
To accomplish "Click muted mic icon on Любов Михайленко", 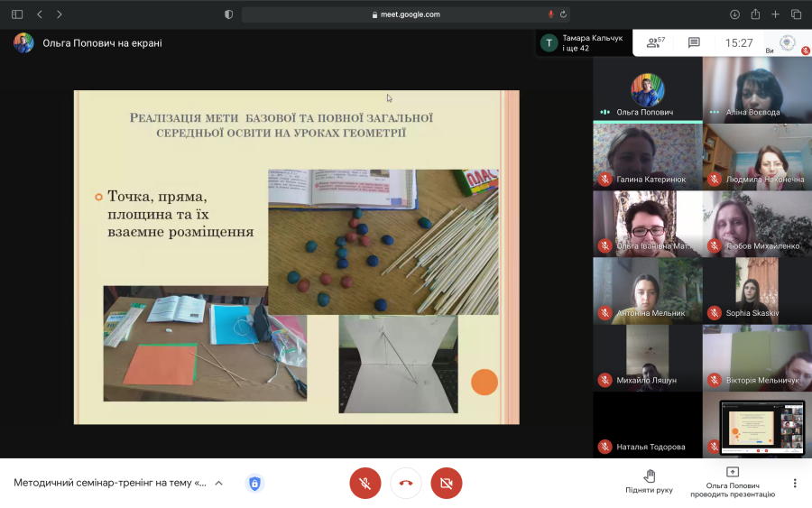I will point(715,246).
